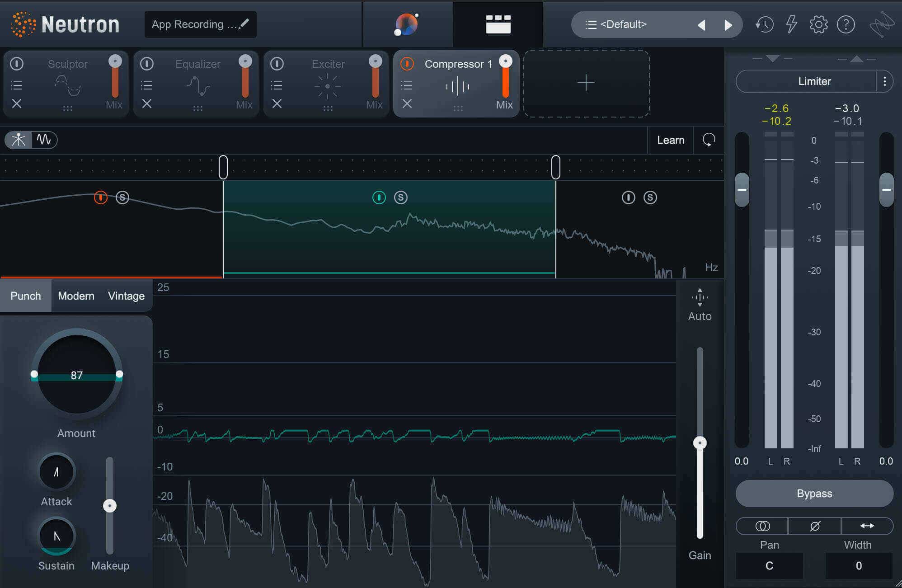Remove the Exciter module
The width and height of the screenshot is (902, 588).
[277, 104]
